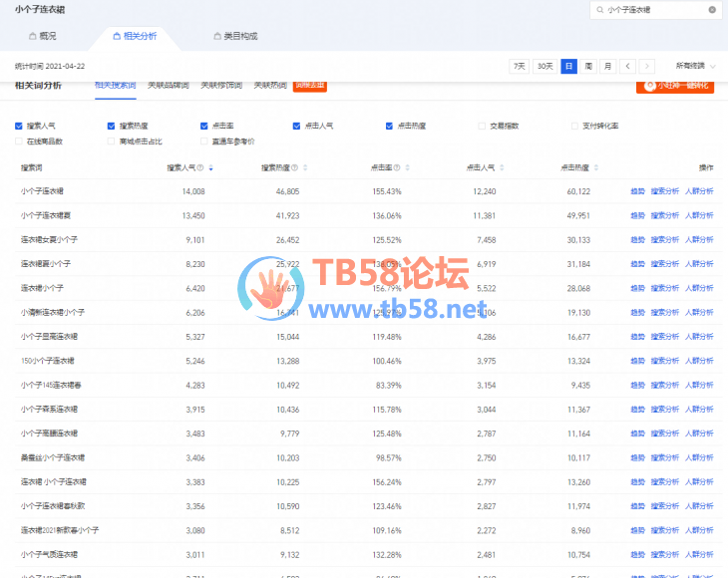The height and width of the screenshot is (578, 728).
Task: Sort the table by the 点击热度 arrows
Action: coord(596,167)
